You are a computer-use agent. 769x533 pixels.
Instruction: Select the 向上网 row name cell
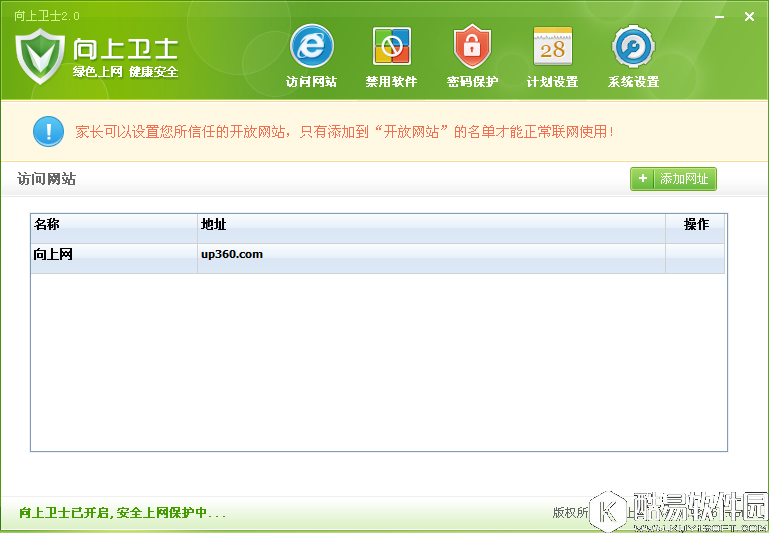point(54,254)
